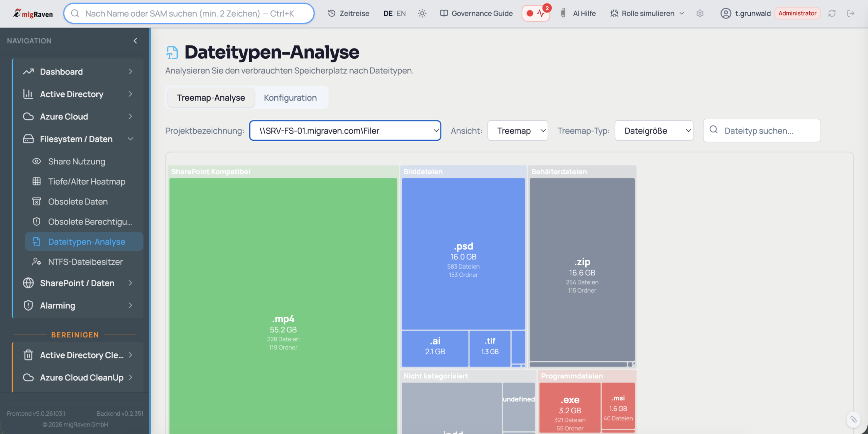Open the Projektbezeichnung dropdown
The image size is (868, 434).
tap(345, 131)
